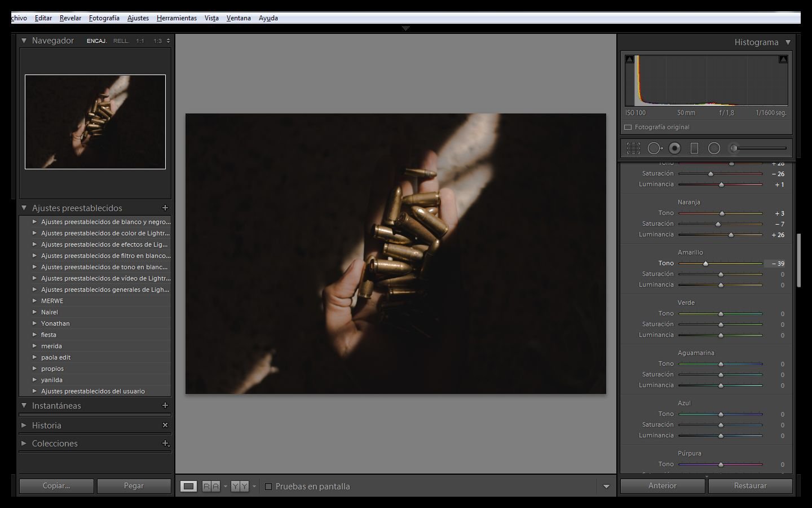Open the Revelar menu
Viewport: 812px width, 508px height.
click(70, 18)
